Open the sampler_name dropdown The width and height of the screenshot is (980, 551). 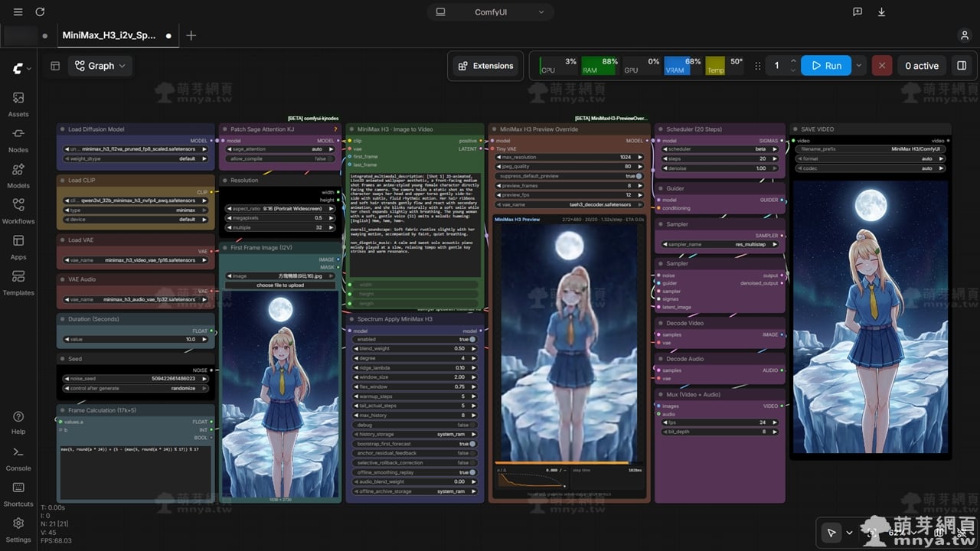[x=720, y=244]
